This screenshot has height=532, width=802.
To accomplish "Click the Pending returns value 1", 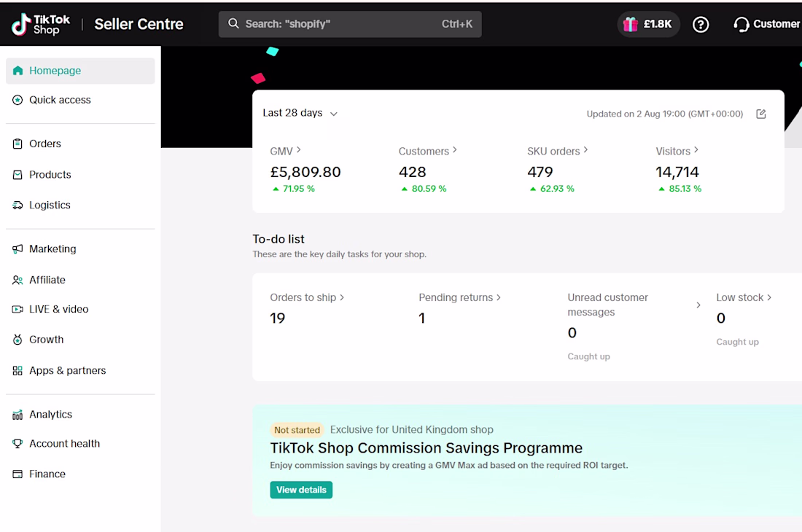I will click(422, 318).
